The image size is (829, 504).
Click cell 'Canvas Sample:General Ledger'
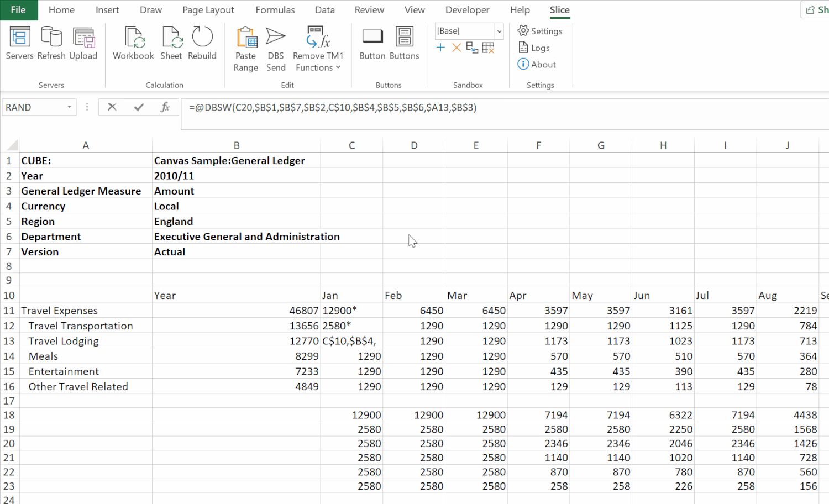pyautogui.click(x=237, y=160)
